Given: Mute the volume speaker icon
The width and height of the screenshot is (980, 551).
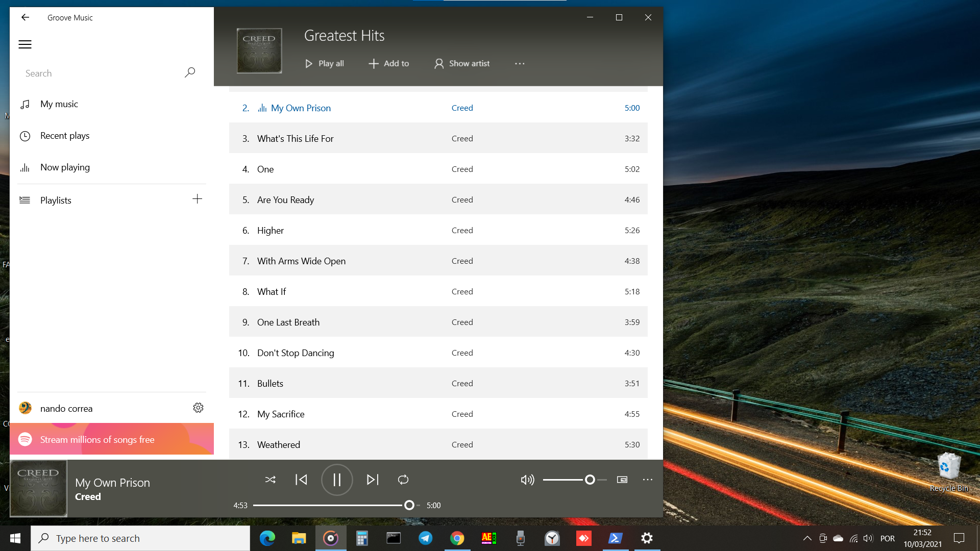Looking at the screenshot, I should tap(527, 480).
